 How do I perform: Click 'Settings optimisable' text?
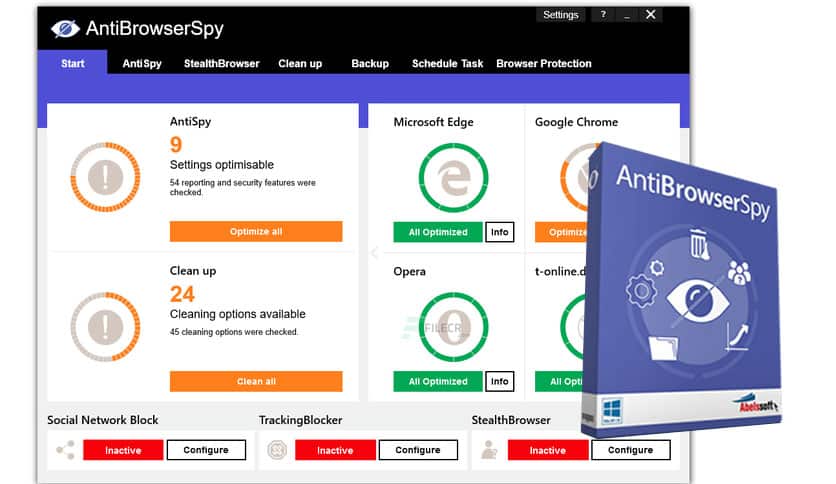point(222,165)
